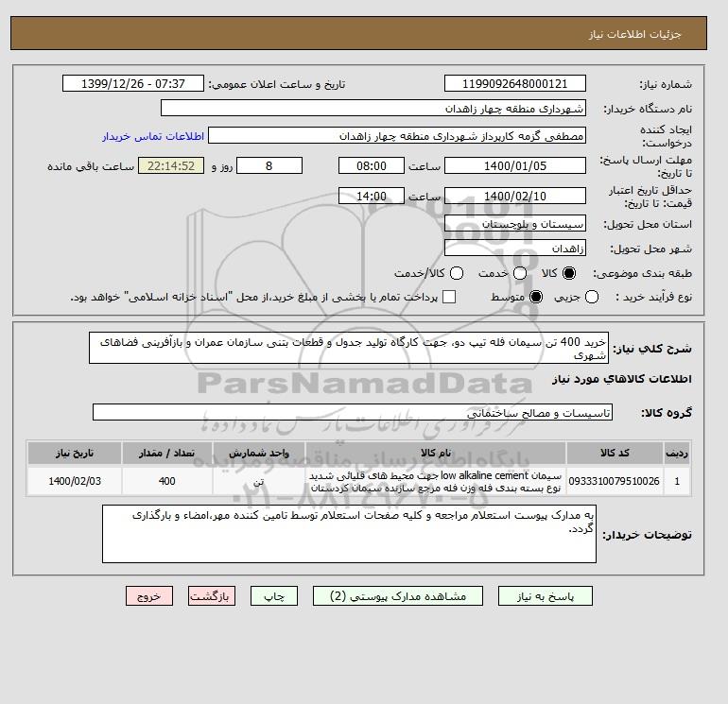Click row number 1 cell
Screen dimensions: 728x704
(677, 481)
